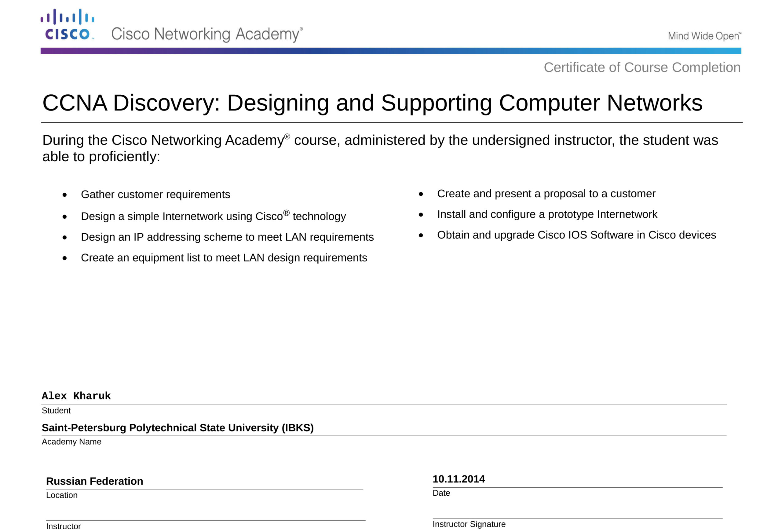Click the 'Cisco Networking Academy' header text
782x532 pixels.
click(207, 34)
